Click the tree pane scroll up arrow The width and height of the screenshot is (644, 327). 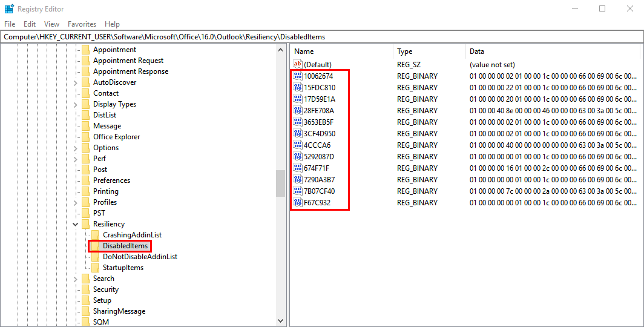(280, 50)
